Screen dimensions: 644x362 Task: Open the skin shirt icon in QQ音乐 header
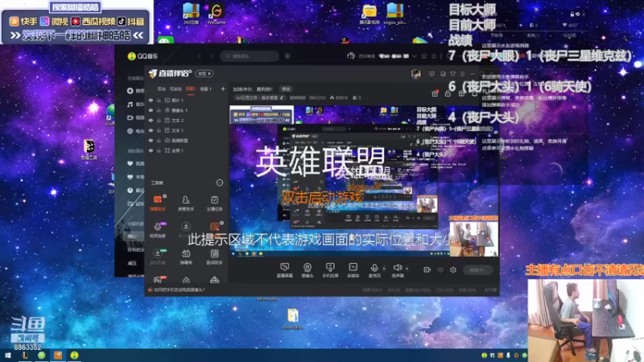(x=424, y=56)
